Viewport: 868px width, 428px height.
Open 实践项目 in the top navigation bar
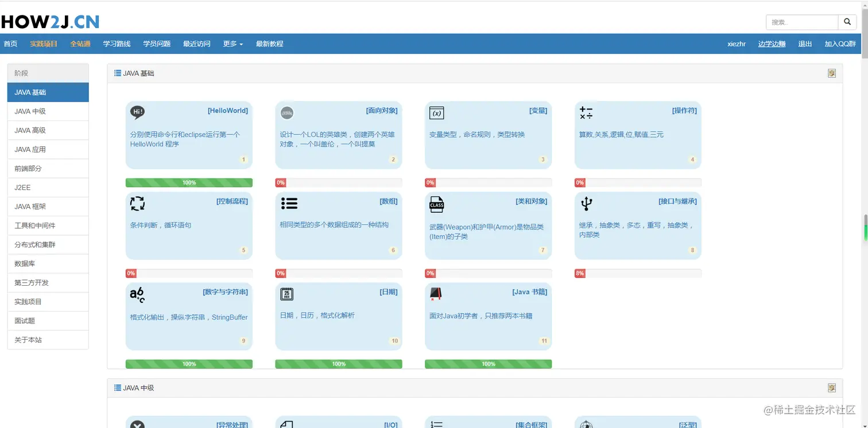44,44
